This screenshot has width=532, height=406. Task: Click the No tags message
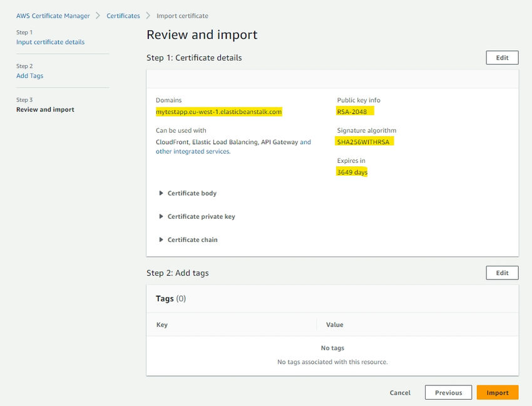(x=332, y=348)
